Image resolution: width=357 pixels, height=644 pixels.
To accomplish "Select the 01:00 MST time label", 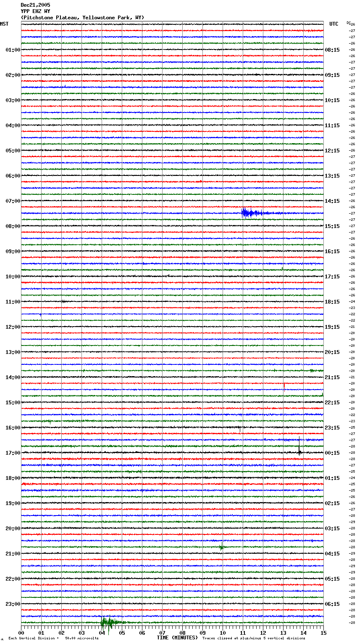I will point(13,50).
